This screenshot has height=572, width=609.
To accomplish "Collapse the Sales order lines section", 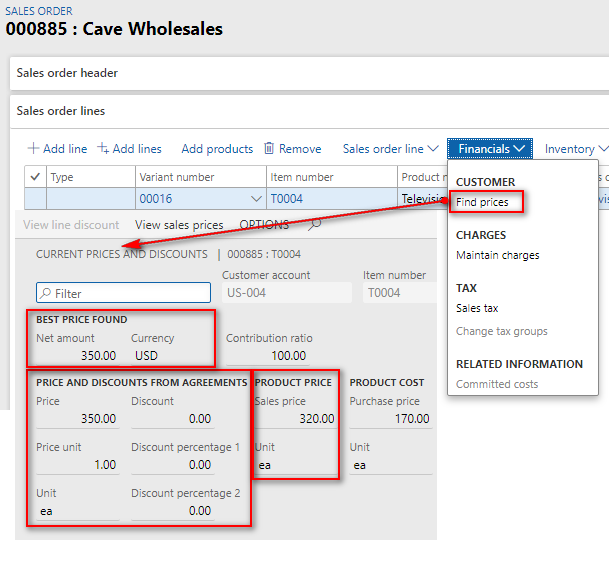I will pyautogui.click(x=61, y=111).
